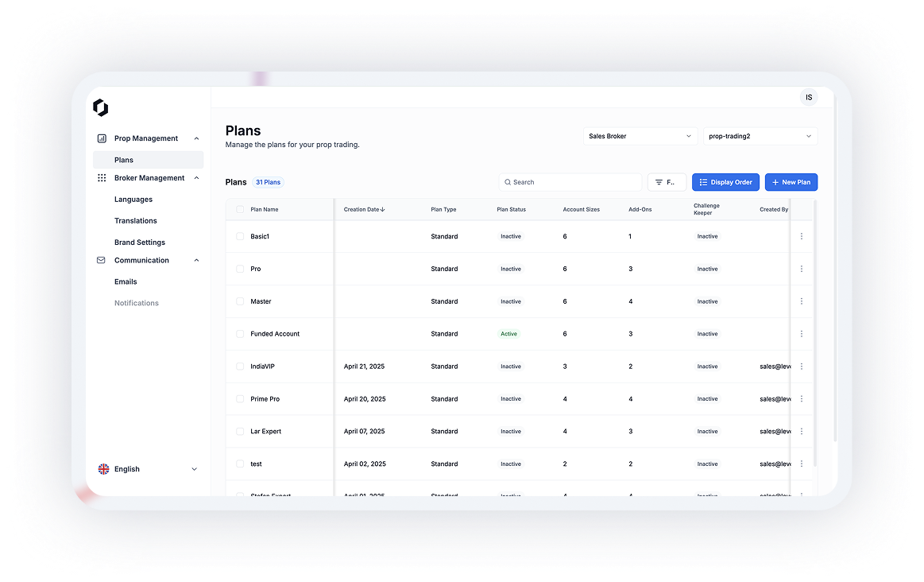This screenshot has height=582, width=924.
Task: Open row actions menu for Funded Account
Action: (802, 334)
